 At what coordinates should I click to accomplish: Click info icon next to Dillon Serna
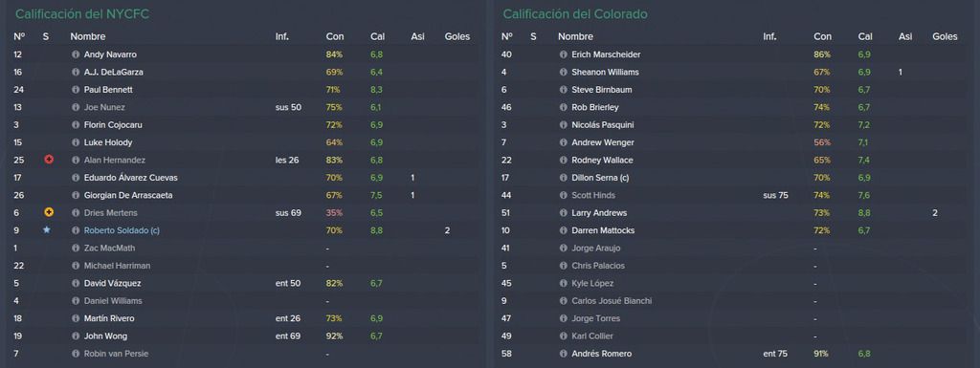tap(563, 178)
